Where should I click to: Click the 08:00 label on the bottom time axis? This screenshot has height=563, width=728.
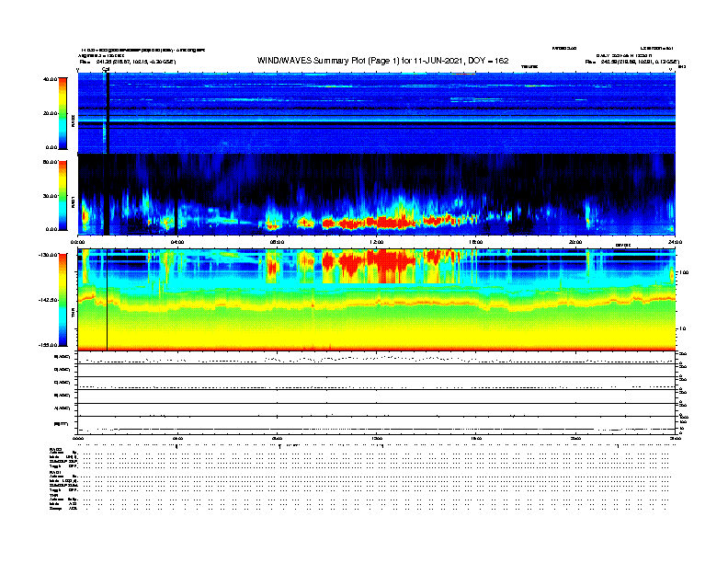[x=277, y=438]
